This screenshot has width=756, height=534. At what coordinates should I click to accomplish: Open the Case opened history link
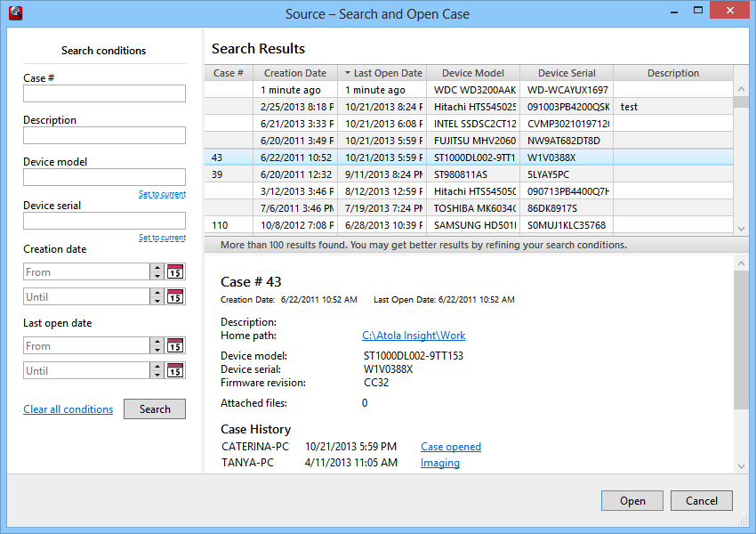click(x=451, y=447)
